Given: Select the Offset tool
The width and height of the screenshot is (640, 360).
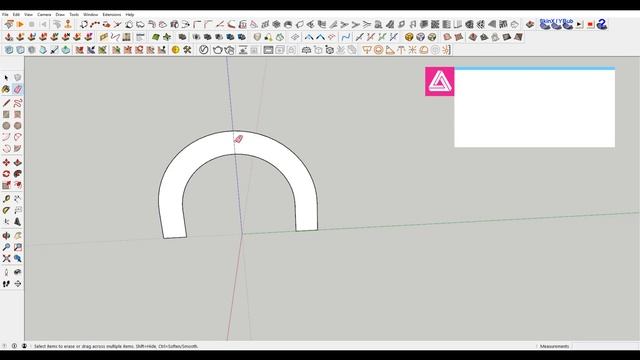Looking at the screenshot, I should click(18, 185).
